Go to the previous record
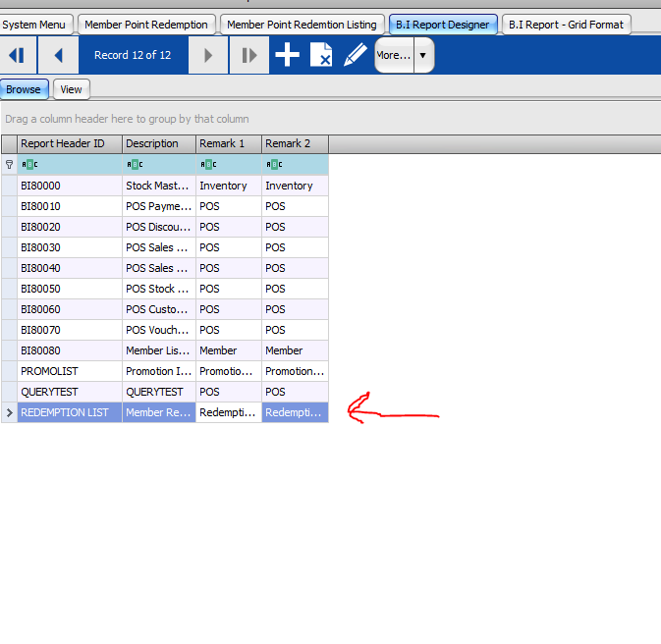This screenshot has width=661, height=644. (x=58, y=56)
